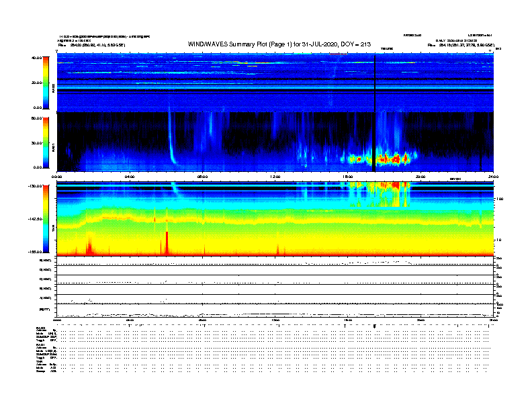Click the RAD2 panel color scale bar

coord(46,83)
